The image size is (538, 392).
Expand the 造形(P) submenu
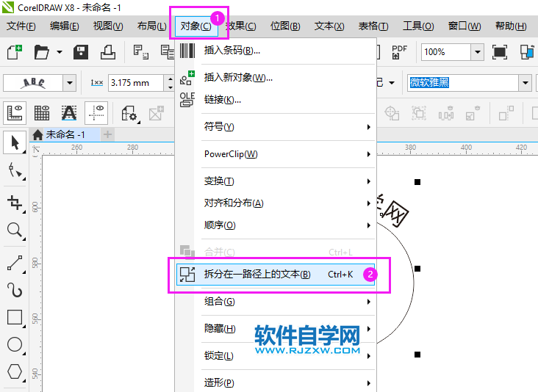276,382
